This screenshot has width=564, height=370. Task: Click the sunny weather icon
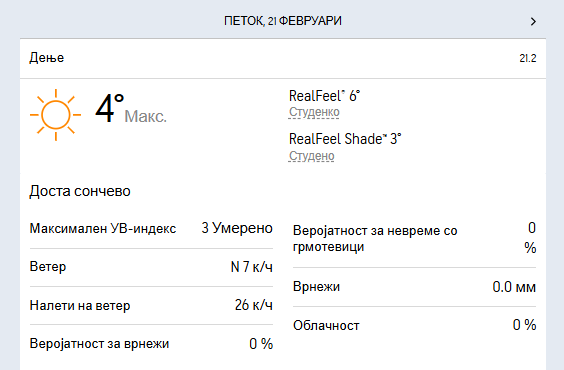(x=56, y=115)
